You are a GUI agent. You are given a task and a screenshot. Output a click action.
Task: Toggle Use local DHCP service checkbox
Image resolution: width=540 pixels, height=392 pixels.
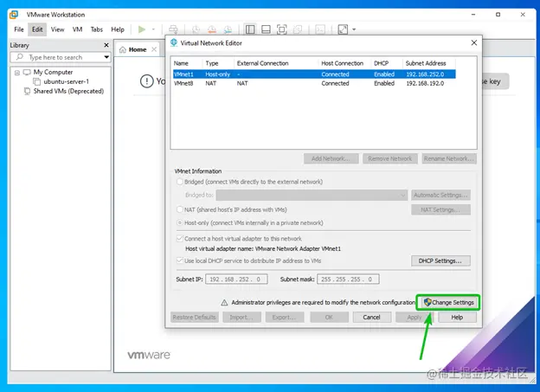pyautogui.click(x=180, y=260)
